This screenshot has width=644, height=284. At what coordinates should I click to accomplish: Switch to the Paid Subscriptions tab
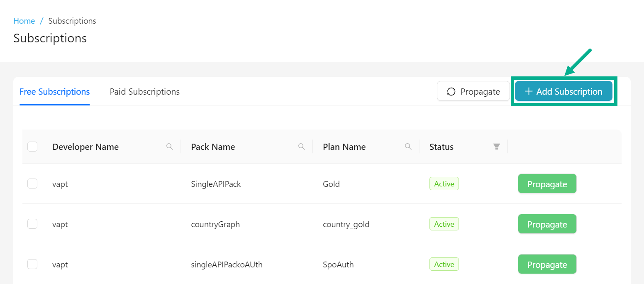(x=144, y=91)
